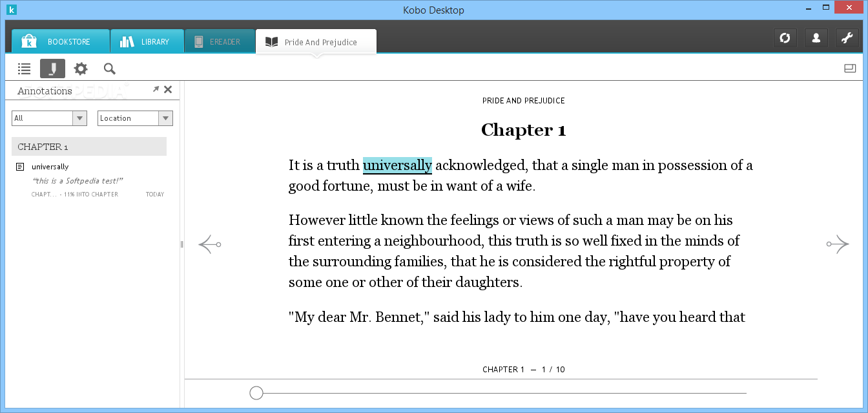
Task: Go to the previous page arrow
Action: pos(209,244)
